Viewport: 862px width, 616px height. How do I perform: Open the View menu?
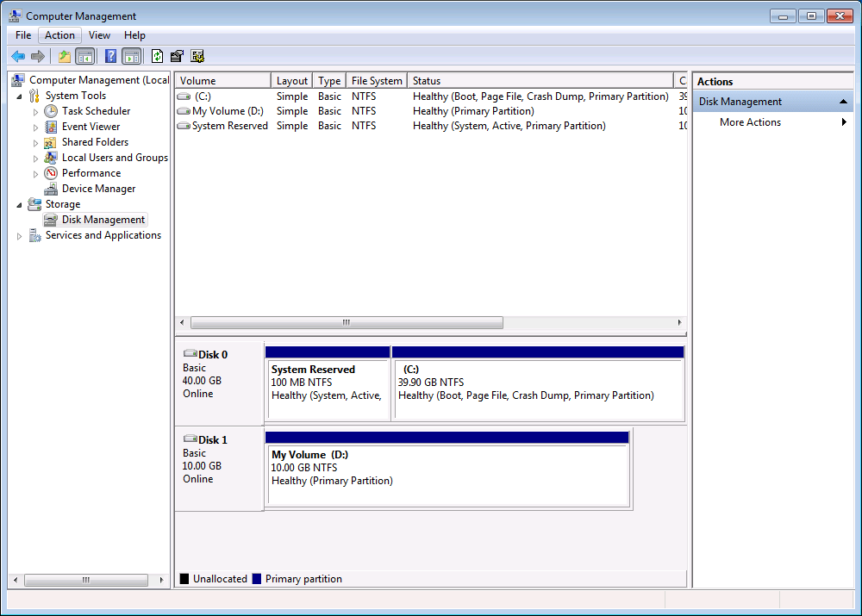[99, 35]
